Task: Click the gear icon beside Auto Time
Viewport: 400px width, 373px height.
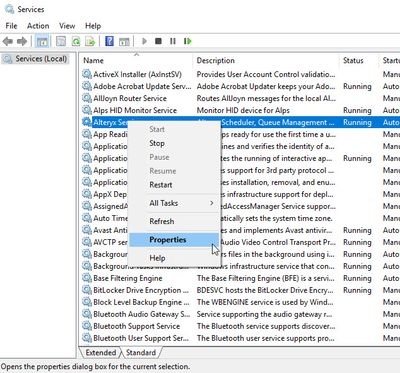Action: 87,218
